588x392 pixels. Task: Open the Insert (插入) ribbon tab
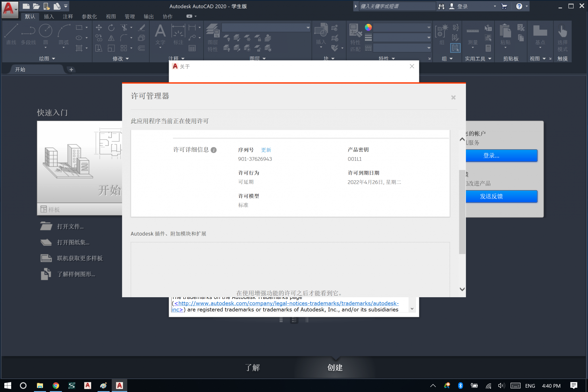tap(49, 16)
